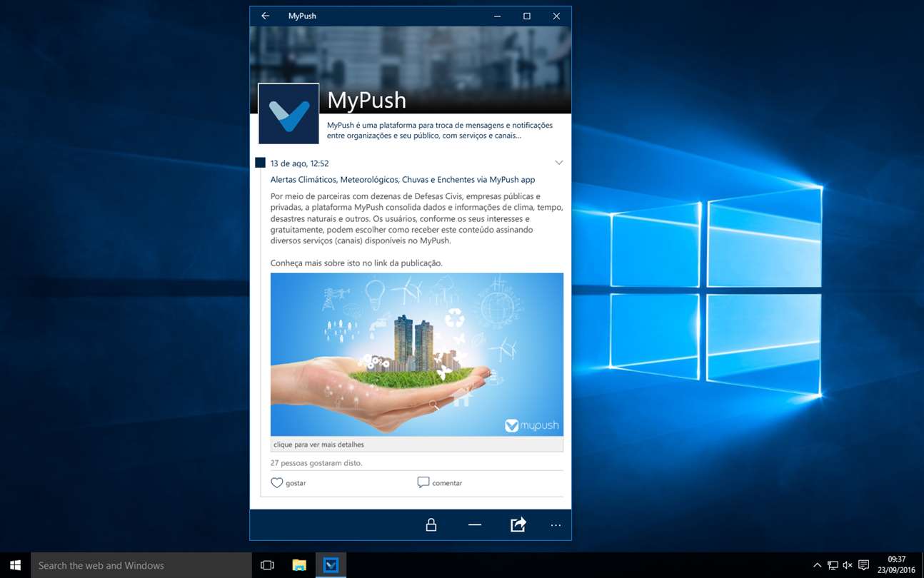Share the post with the share icon
This screenshot has width=924, height=578.
click(x=518, y=524)
